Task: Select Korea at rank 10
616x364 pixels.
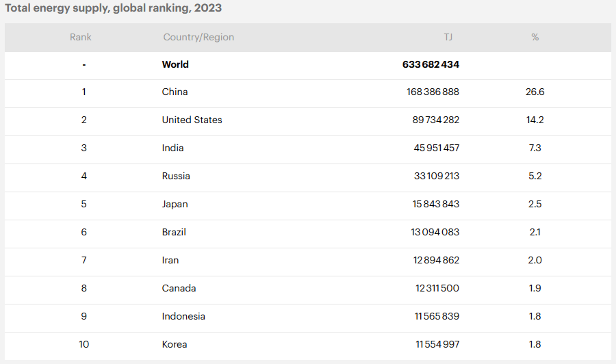Action: point(175,344)
